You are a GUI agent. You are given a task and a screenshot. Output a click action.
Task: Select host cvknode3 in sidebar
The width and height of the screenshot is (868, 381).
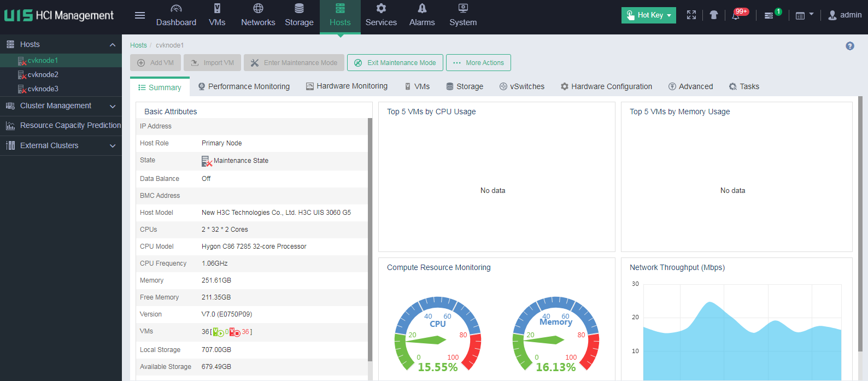pos(43,89)
